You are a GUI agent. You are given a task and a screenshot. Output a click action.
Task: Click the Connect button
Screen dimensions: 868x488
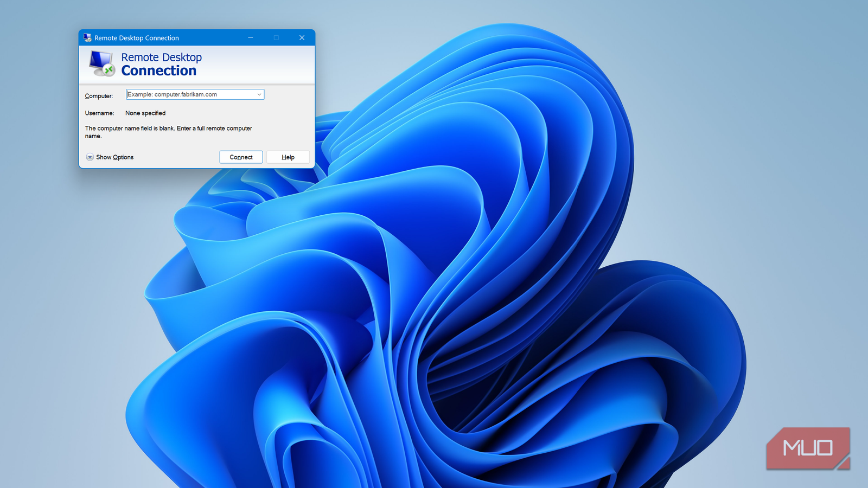[x=241, y=157]
